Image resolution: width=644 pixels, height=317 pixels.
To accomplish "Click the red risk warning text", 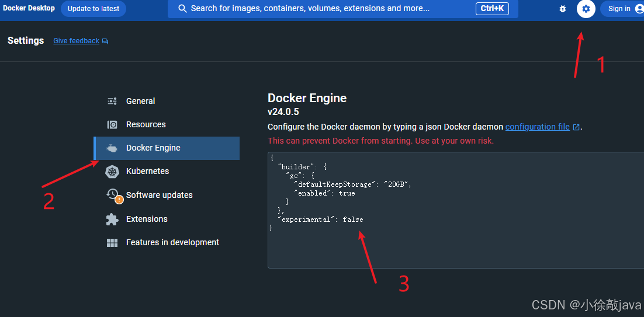I will point(381,141).
